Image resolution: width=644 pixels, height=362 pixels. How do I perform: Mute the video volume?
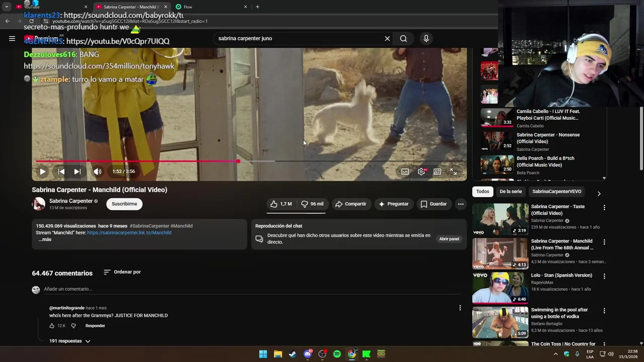98,171
